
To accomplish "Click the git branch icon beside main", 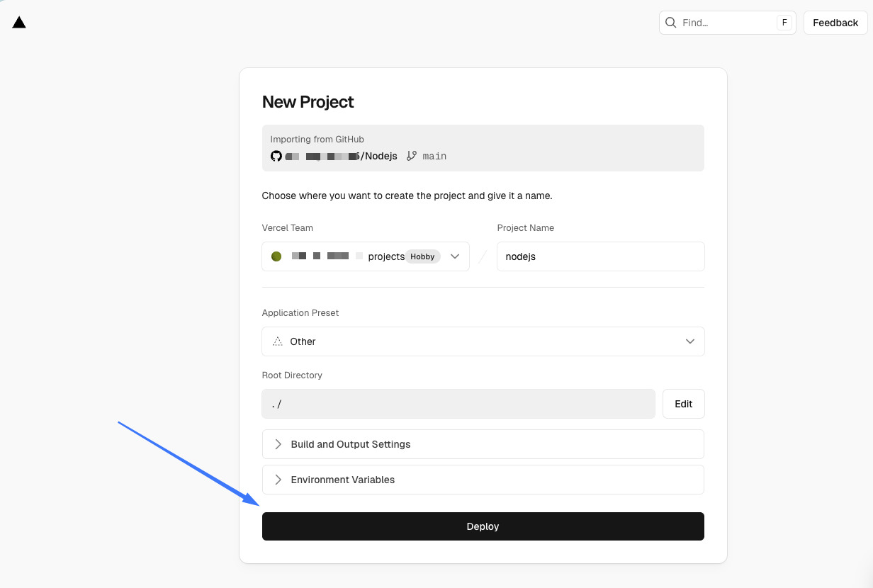I will (412, 156).
